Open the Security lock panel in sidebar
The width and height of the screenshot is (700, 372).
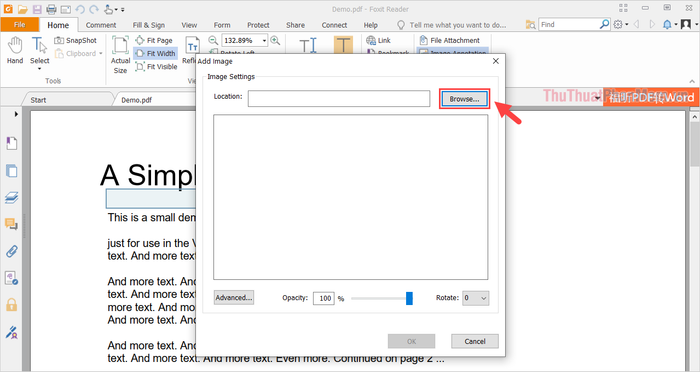pos(12,305)
